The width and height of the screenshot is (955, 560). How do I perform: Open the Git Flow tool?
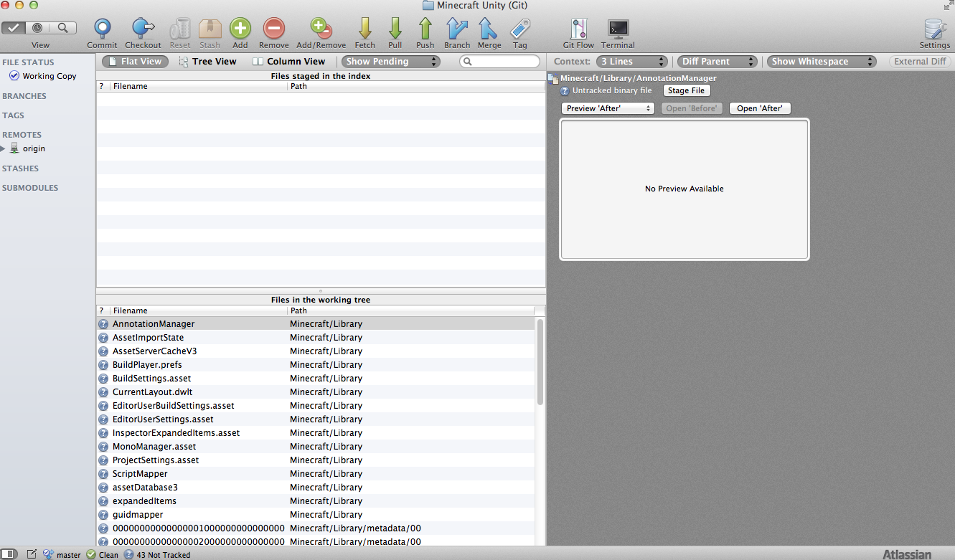578,29
